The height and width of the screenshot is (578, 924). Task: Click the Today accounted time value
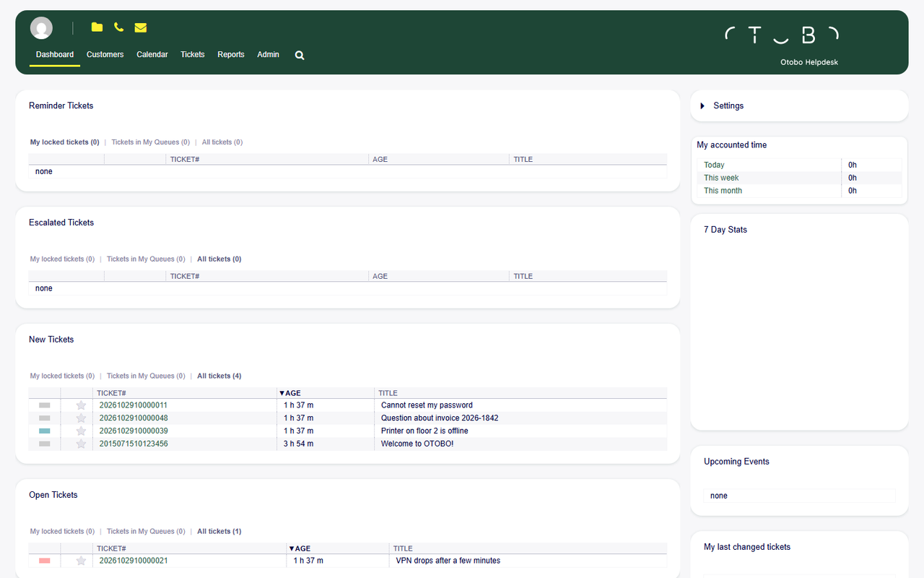point(853,165)
